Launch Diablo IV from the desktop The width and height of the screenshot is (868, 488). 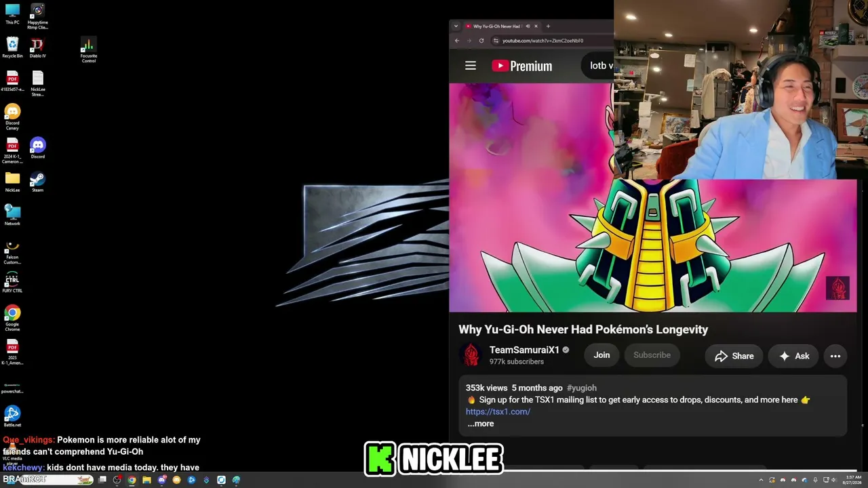tap(38, 47)
